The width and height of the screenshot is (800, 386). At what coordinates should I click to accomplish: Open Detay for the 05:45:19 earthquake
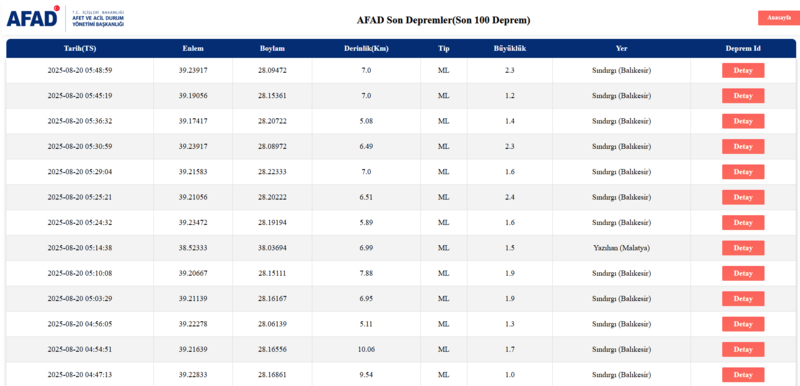pyautogui.click(x=743, y=96)
